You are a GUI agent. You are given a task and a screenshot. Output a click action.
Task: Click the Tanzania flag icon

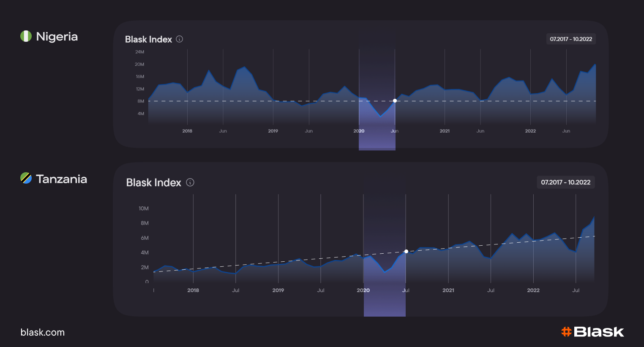pos(26,179)
